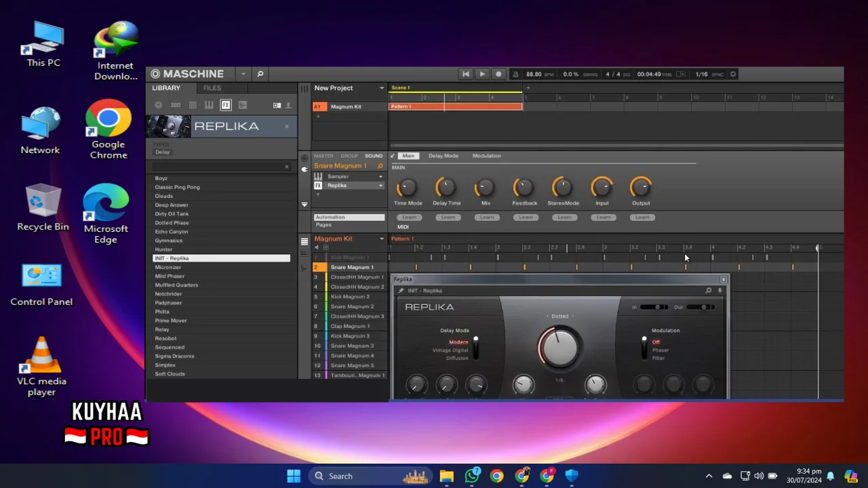This screenshot has width=868, height=488.
Task: Open the Maschine main menu dropdown arrow
Action: point(243,74)
